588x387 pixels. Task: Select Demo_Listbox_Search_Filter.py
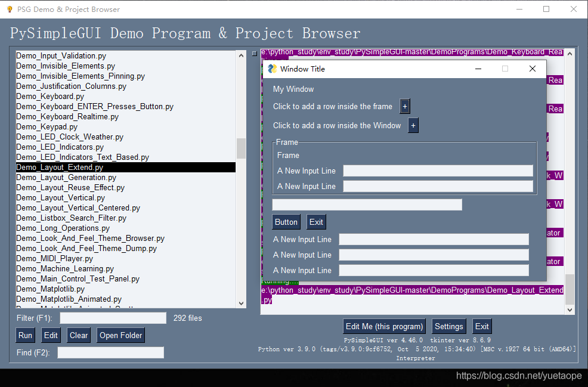coord(126,218)
